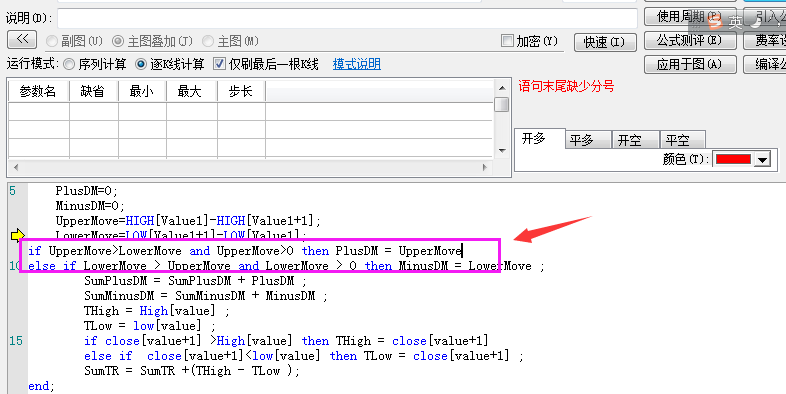Open 公式测评

tap(690, 41)
